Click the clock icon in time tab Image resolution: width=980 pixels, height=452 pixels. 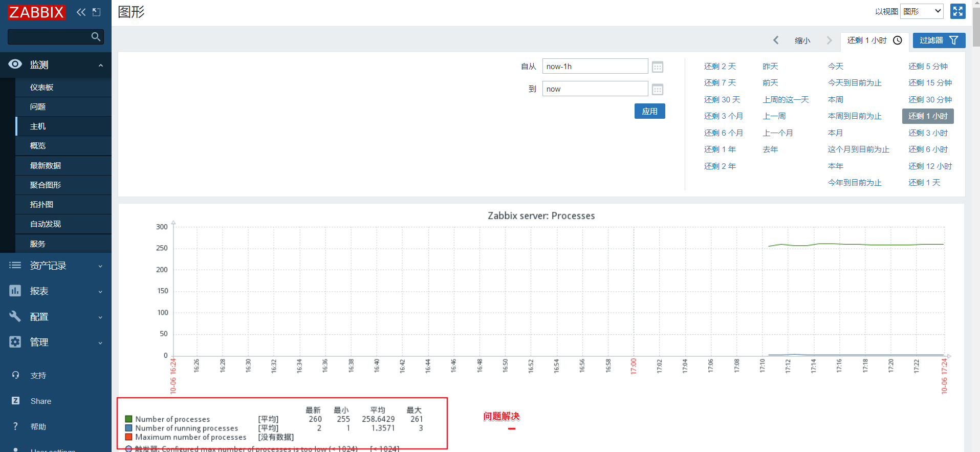point(898,40)
